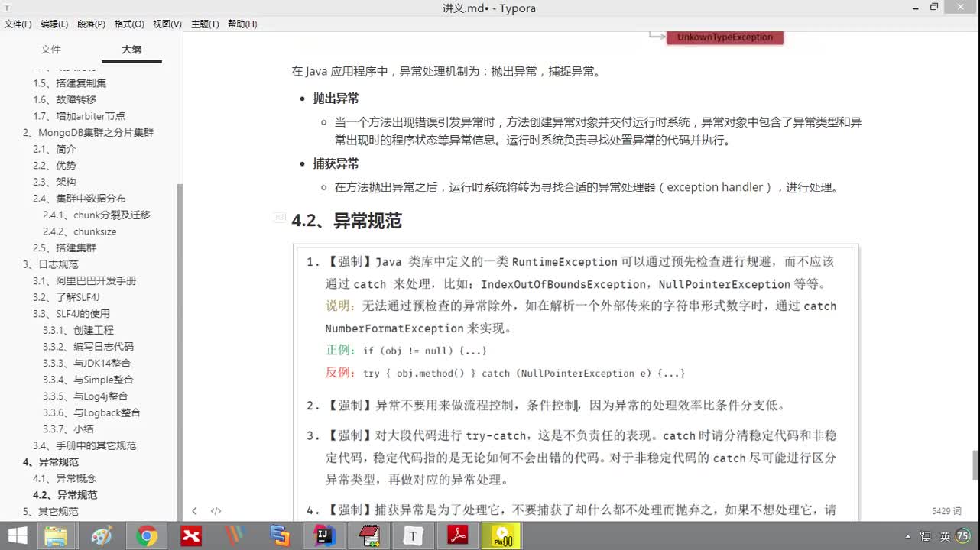This screenshot has height=550, width=980.
Task: Go to outline item MongoDB集群之分片集群
Action: point(88,132)
